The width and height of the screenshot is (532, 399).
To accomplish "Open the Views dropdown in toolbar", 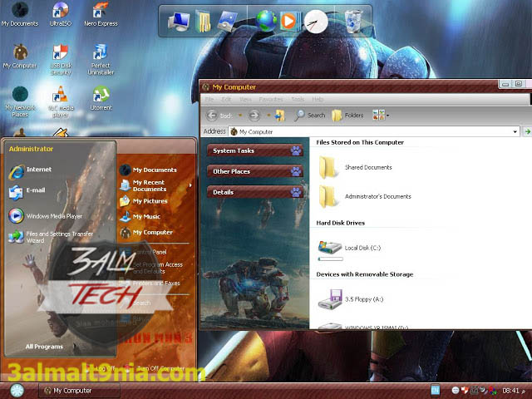I will pos(381,116).
